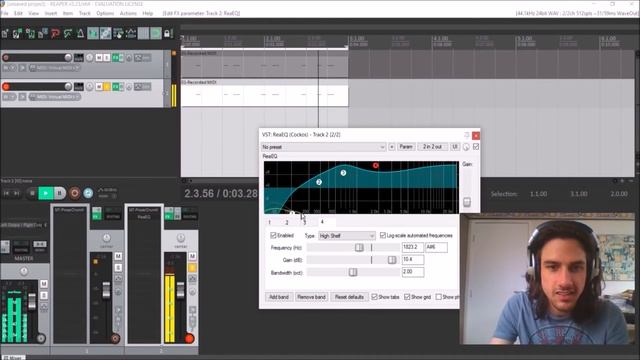This screenshot has width=640, height=360.
Task: Open the Edit menu
Action: (x=18, y=13)
